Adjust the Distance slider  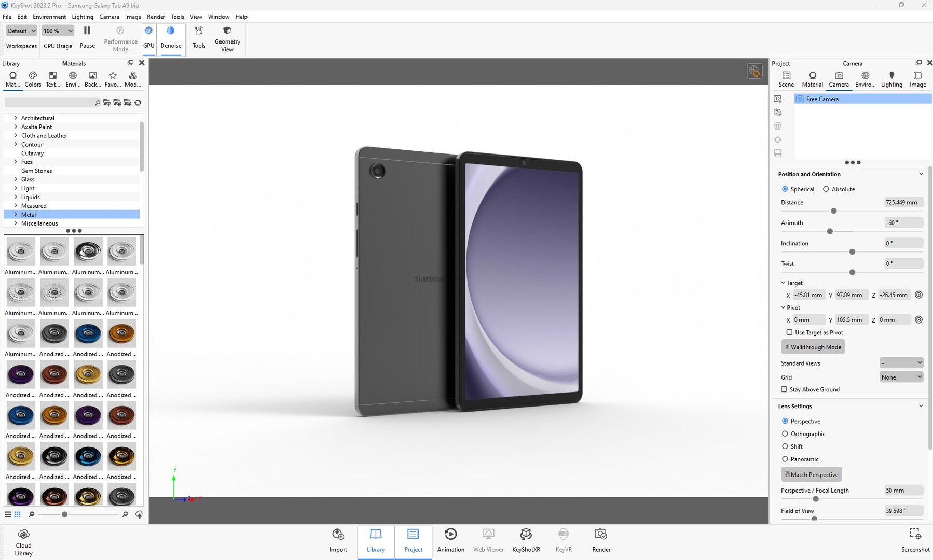[x=834, y=211]
